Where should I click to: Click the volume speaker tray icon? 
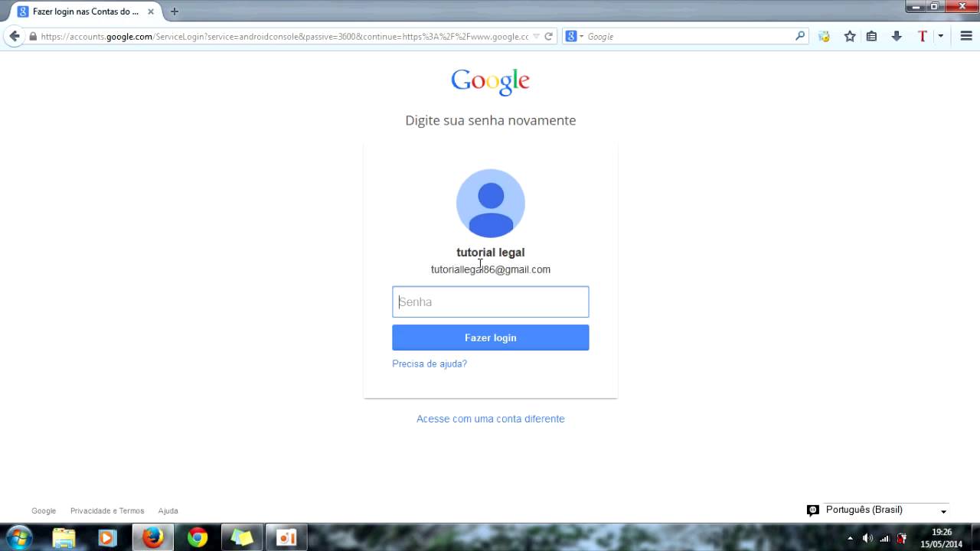(x=867, y=538)
